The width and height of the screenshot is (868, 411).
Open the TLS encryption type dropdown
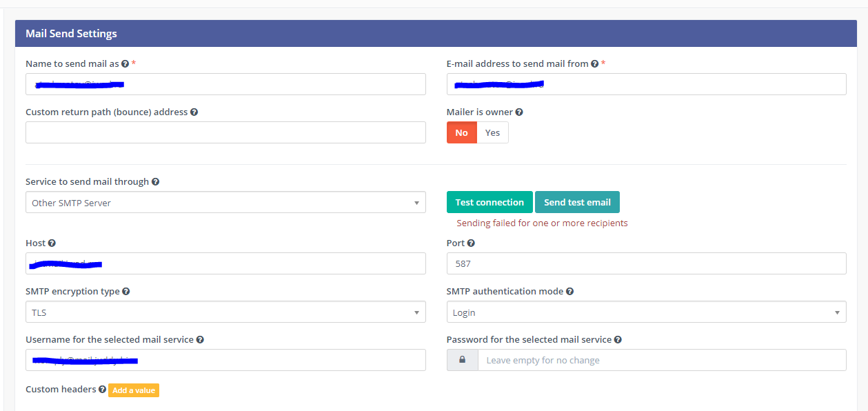225,312
